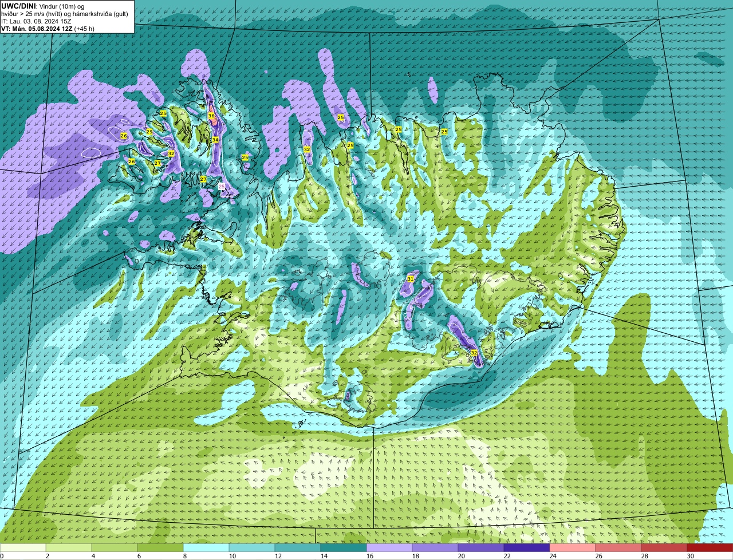Select the 8–10 m/s pale cyan legend swatch

coord(206,547)
